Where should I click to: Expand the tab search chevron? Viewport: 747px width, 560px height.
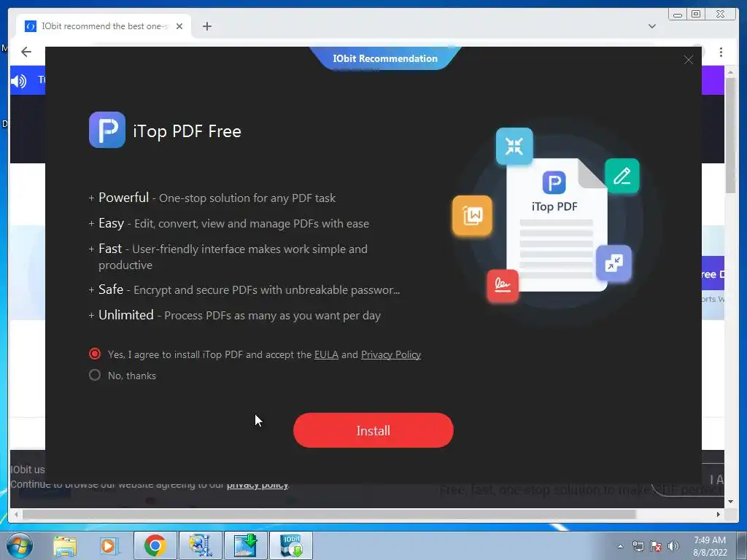click(652, 26)
